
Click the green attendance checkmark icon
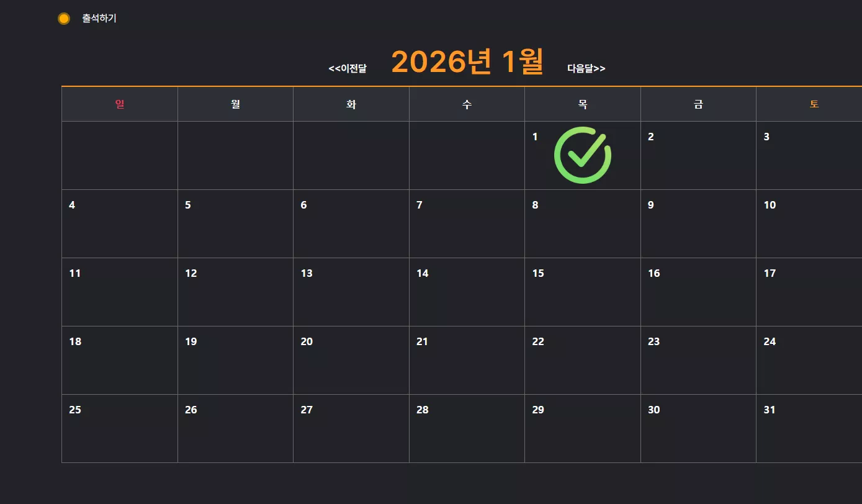(x=583, y=155)
